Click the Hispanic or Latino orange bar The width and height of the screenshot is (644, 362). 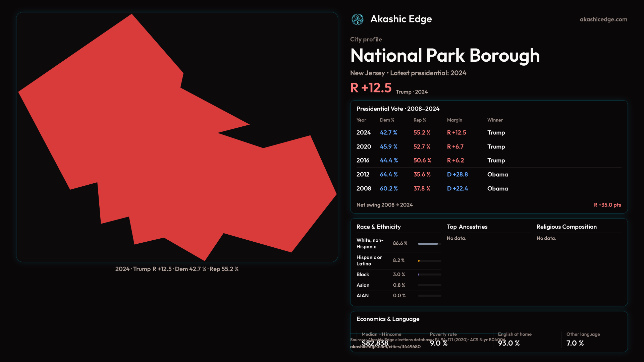[419, 261]
